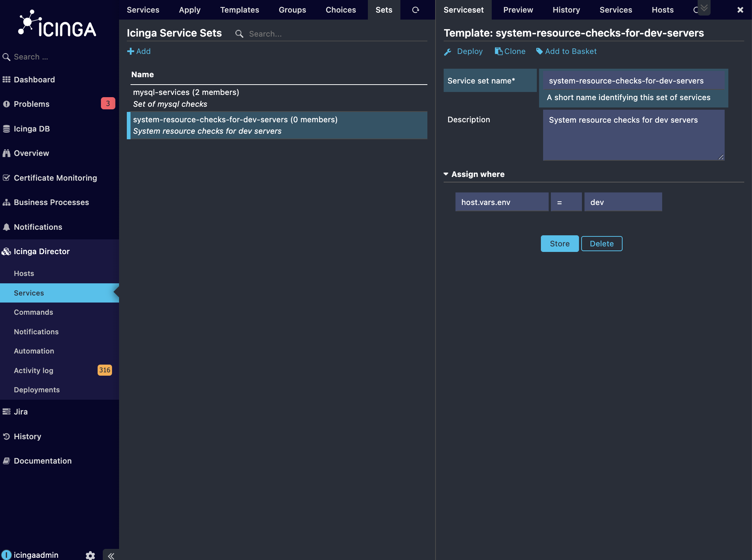Viewport: 752px width, 560px height.
Task: Click the Problems warning icon
Action: [6, 104]
